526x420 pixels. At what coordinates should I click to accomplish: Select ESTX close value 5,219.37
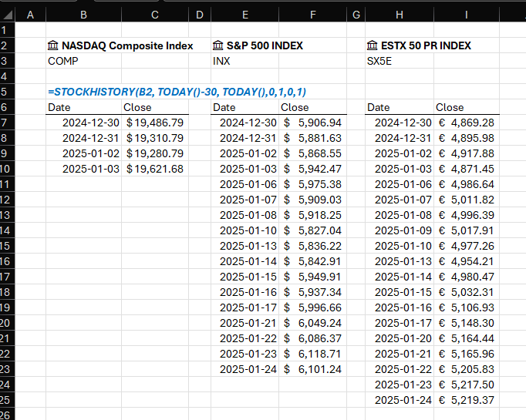point(467,400)
